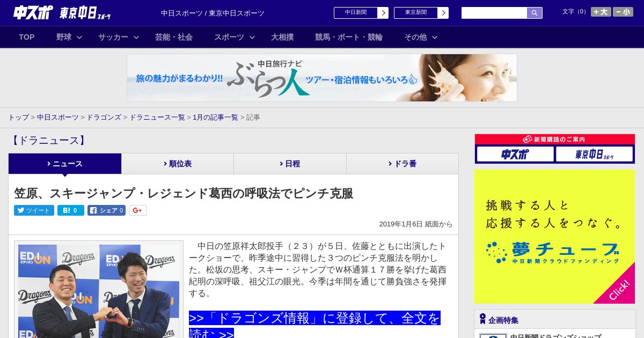Click arrow beside 中日新聞 button
644x338 pixels.
(383, 13)
